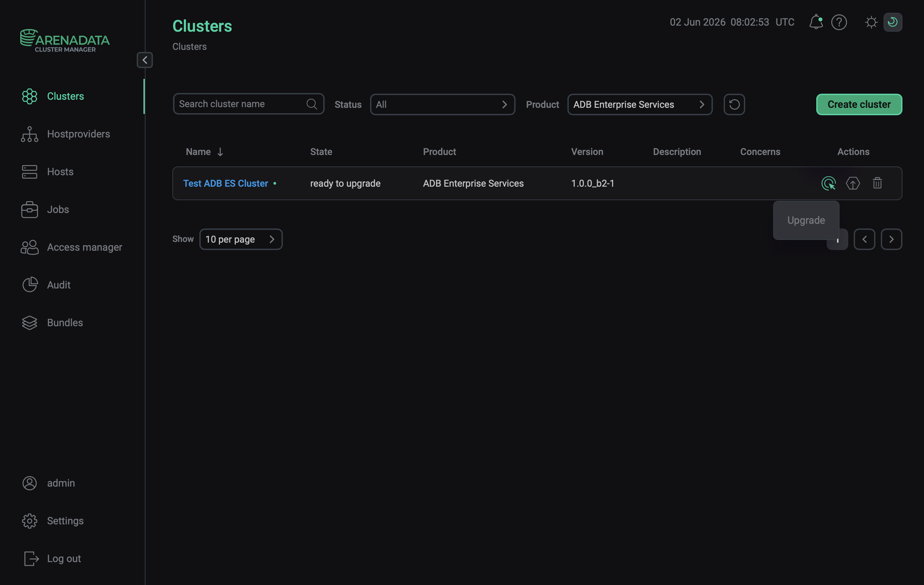This screenshot has height=585, width=924.
Task: Click the Audit pie chart icon
Action: pos(30,285)
